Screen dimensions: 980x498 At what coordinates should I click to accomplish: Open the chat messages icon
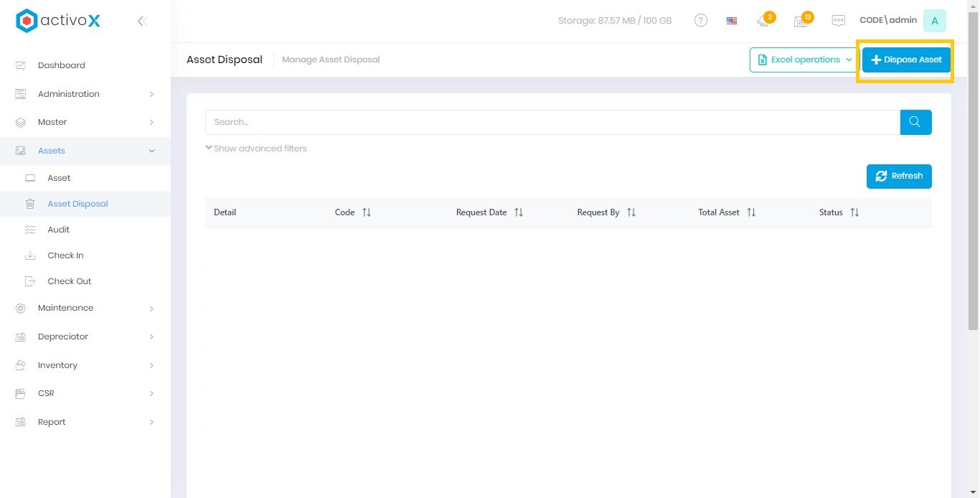click(x=838, y=21)
